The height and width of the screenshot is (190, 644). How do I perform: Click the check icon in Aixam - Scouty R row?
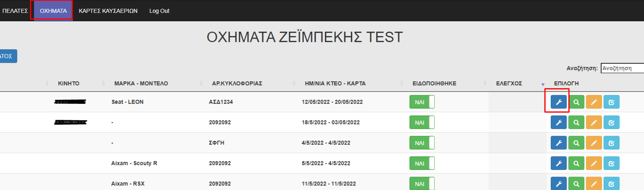click(x=611, y=163)
